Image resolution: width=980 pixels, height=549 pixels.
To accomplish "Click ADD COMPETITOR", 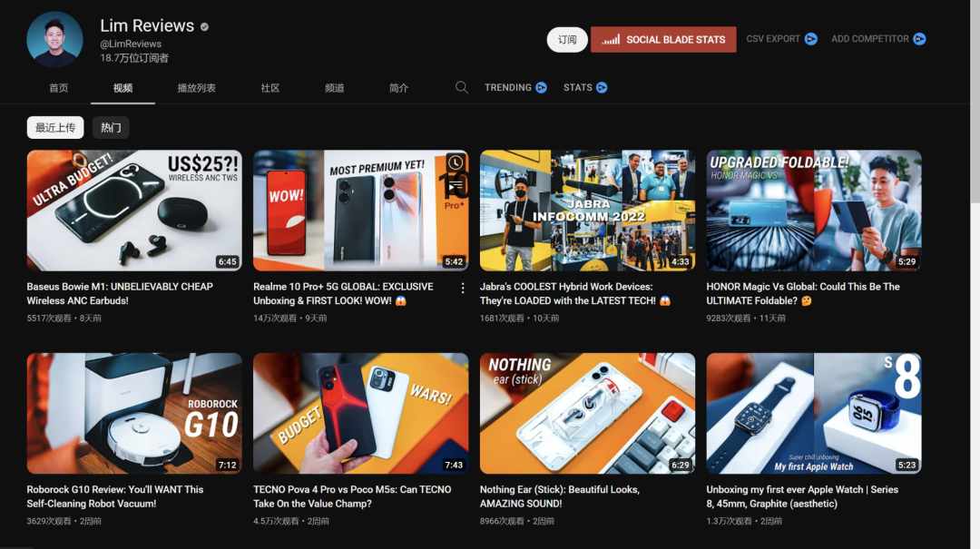I will [x=869, y=39].
